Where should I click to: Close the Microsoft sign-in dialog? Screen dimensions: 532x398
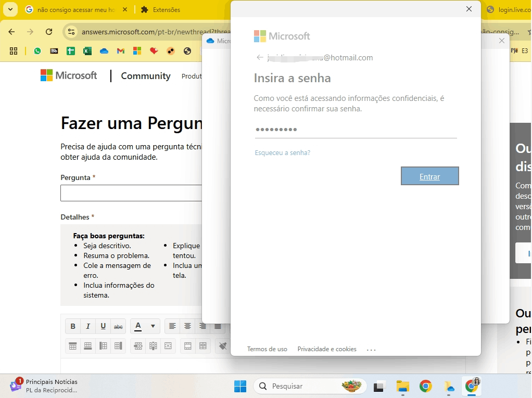click(x=469, y=9)
